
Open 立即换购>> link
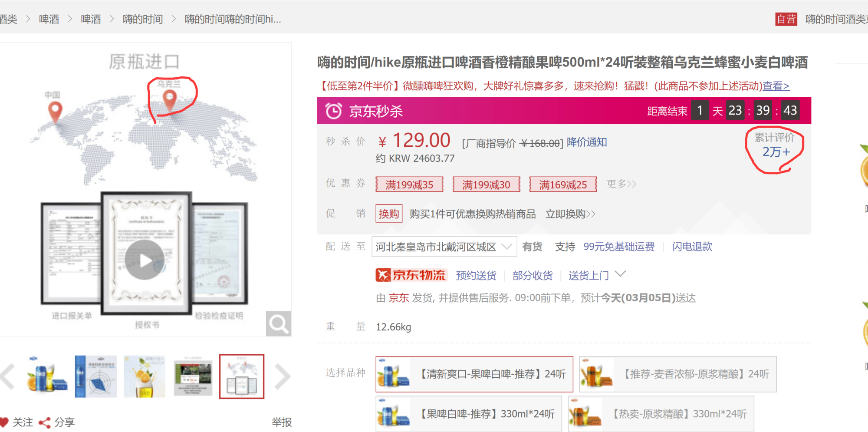click(x=570, y=214)
